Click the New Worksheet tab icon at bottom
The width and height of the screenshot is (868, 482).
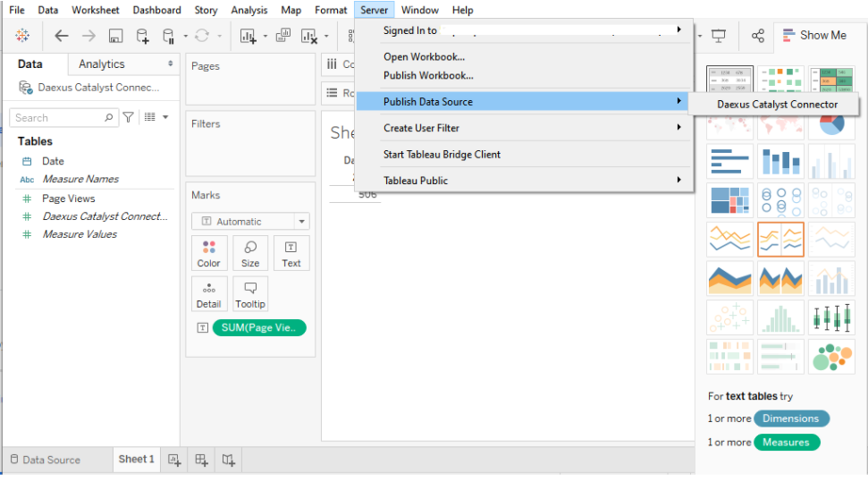click(x=174, y=460)
